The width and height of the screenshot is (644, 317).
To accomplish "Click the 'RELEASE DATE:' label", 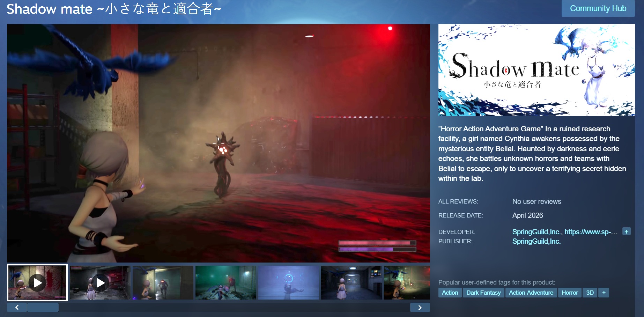I will [460, 216].
